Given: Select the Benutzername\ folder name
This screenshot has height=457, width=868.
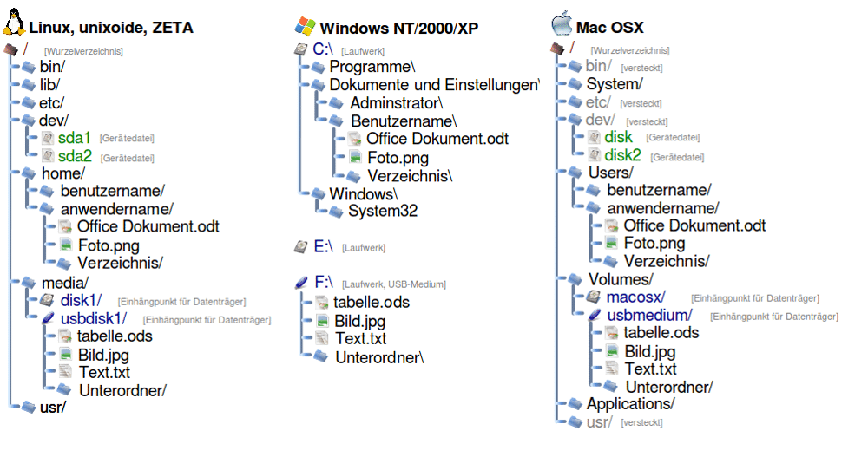Looking at the screenshot, I should point(404,121).
